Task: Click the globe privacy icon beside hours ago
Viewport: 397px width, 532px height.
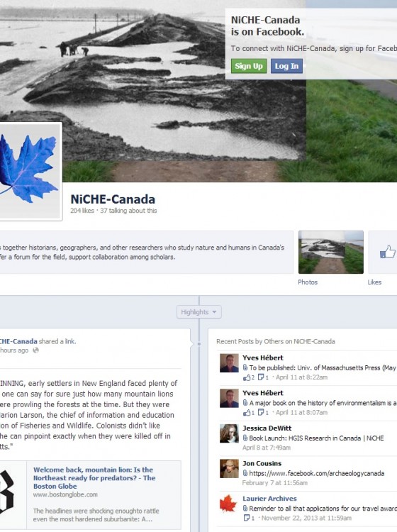Action: 35,350
